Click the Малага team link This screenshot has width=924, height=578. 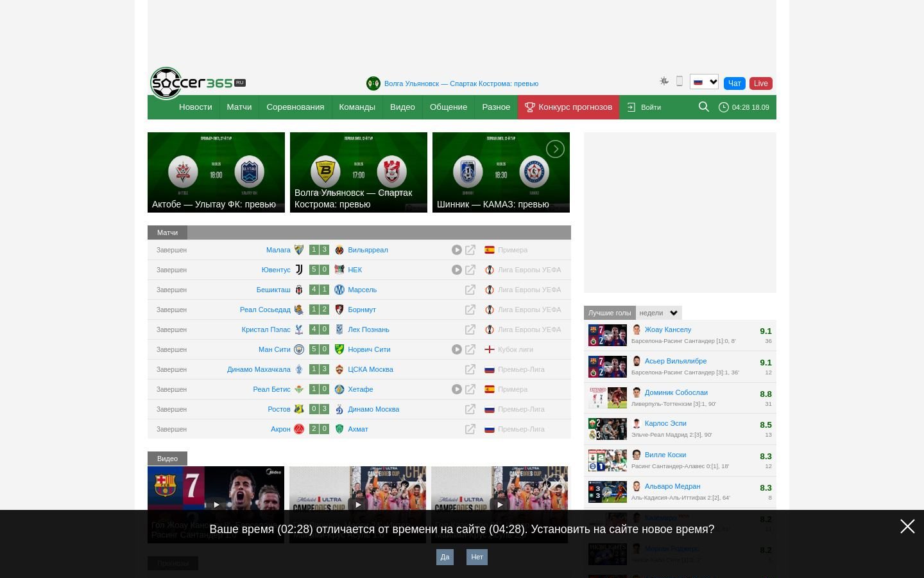(x=278, y=250)
